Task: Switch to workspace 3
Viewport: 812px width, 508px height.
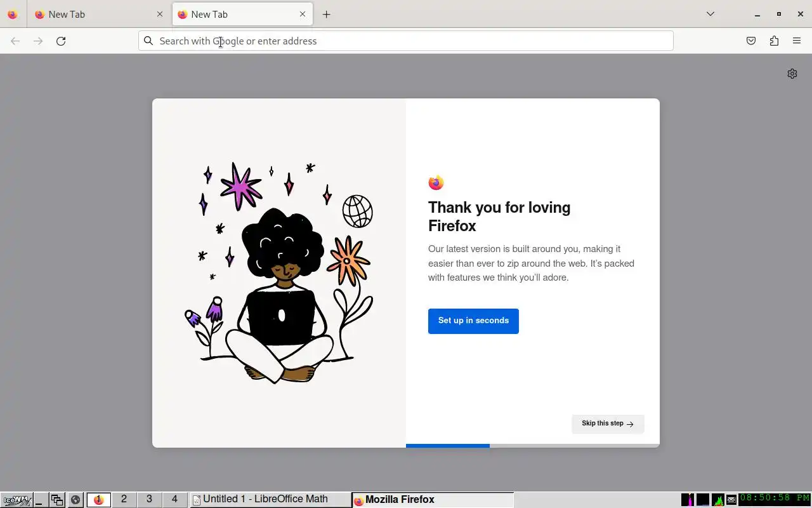Action: 149,500
